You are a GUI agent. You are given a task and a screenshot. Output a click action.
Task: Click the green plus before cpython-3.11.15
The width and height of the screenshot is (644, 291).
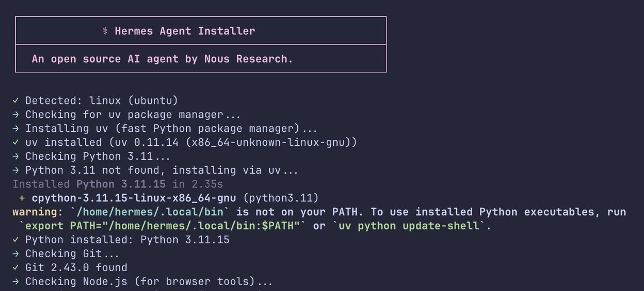click(x=22, y=198)
